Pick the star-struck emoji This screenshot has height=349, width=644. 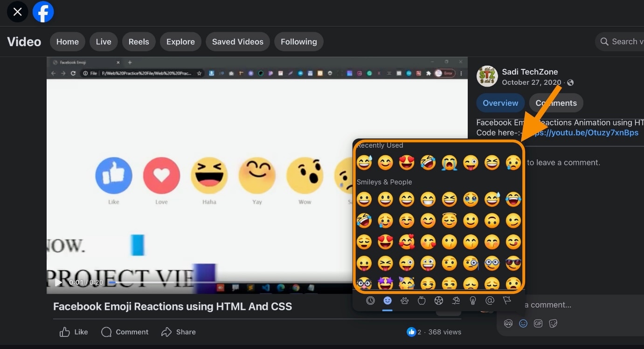[x=385, y=283]
